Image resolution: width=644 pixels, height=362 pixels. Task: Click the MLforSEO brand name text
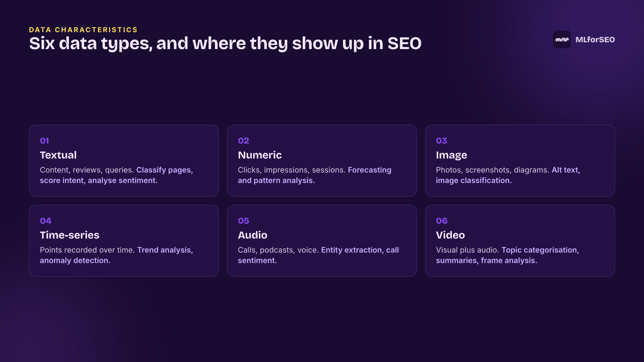595,40
